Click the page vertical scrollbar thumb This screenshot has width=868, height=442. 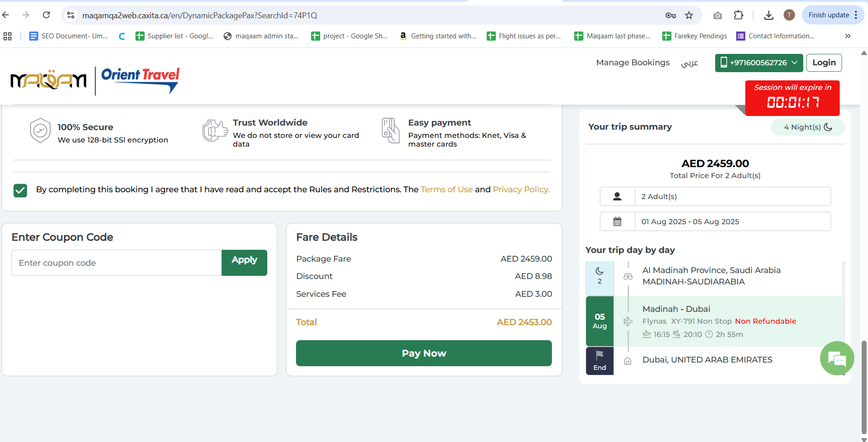863,387
